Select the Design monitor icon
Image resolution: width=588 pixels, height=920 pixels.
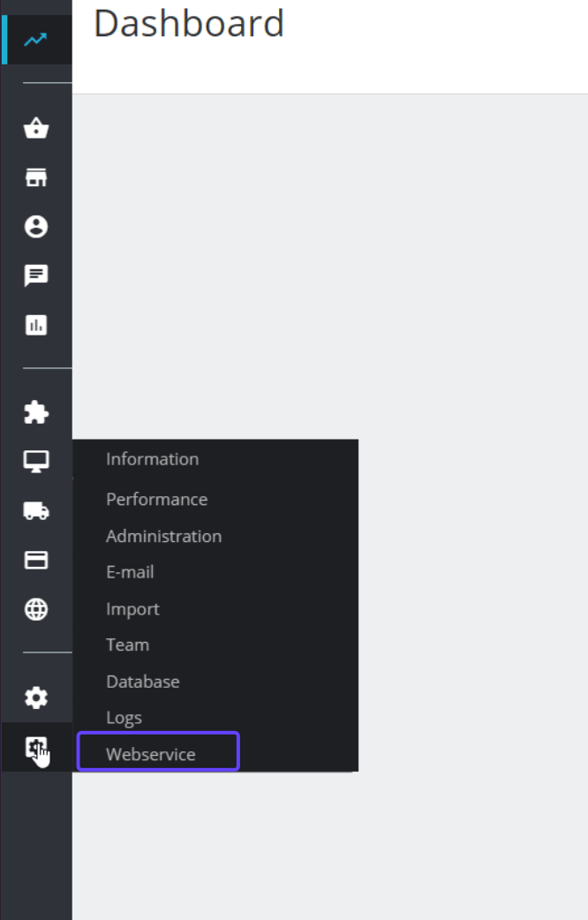[35, 460]
